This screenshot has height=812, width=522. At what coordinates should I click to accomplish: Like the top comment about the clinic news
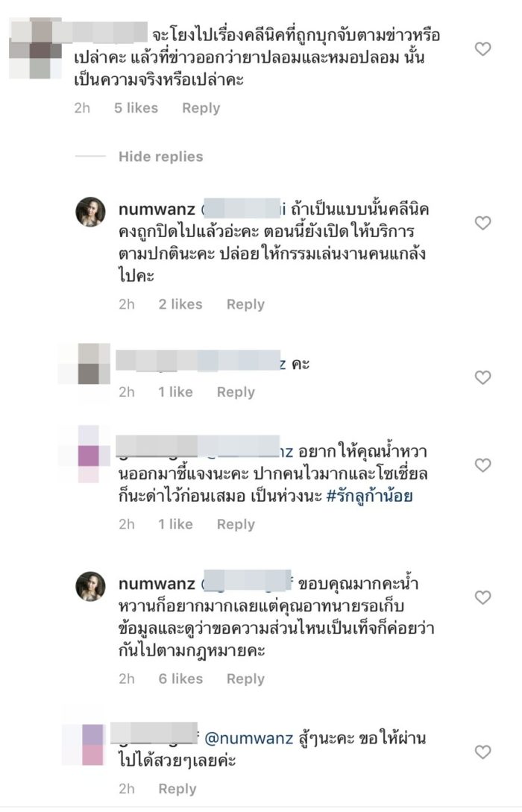[482, 49]
